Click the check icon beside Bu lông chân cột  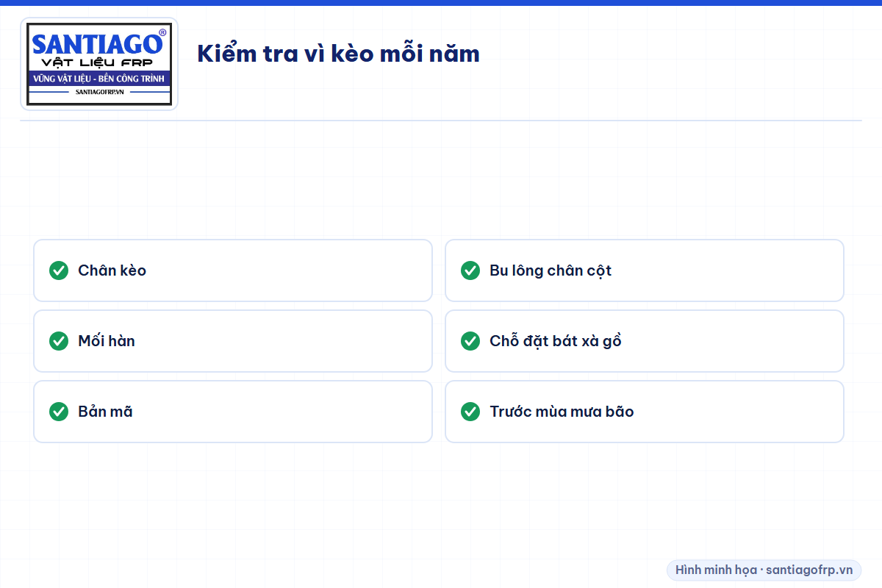pos(470,270)
